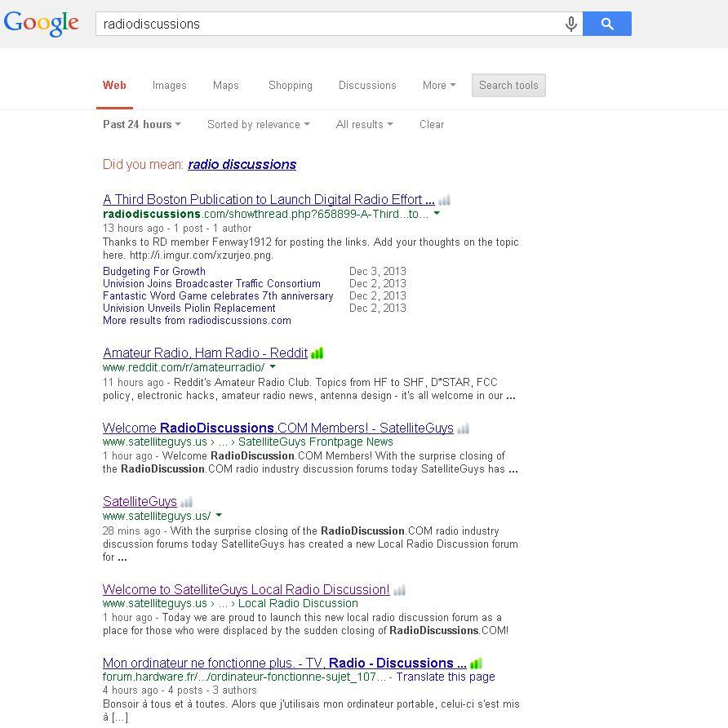This screenshot has width=728, height=728.
Task: Click More results from radiodiscussions.com
Action: pyautogui.click(x=197, y=321)
